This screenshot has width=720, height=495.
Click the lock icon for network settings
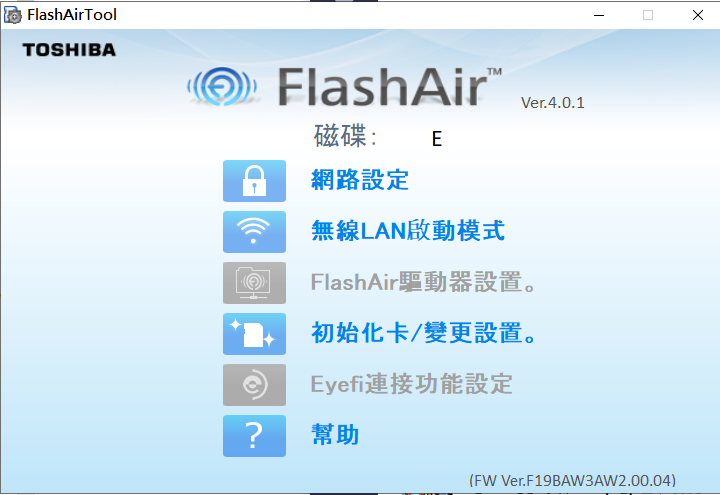(254, 181)
